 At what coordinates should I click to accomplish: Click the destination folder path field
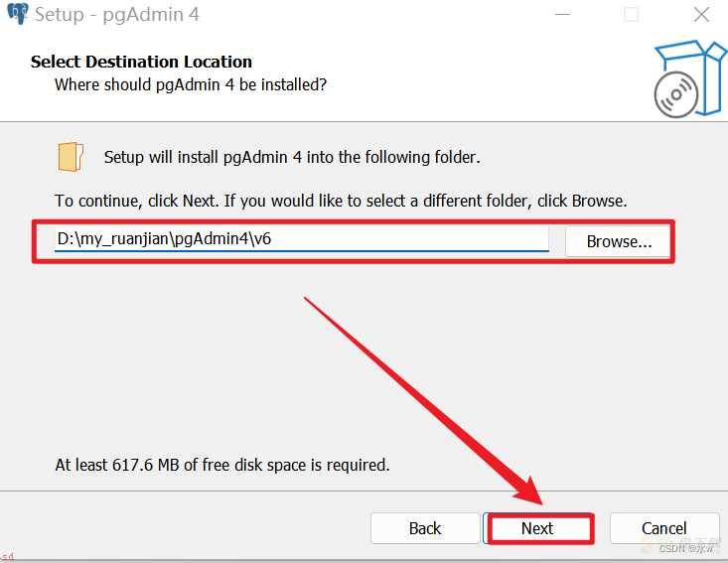(x=301, y=239)
